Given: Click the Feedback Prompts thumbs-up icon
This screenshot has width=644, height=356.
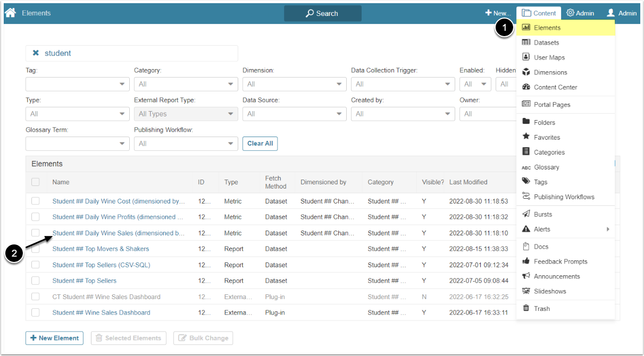Looking at the screenshot, I should pyautogui.click(x=526, y=261).
